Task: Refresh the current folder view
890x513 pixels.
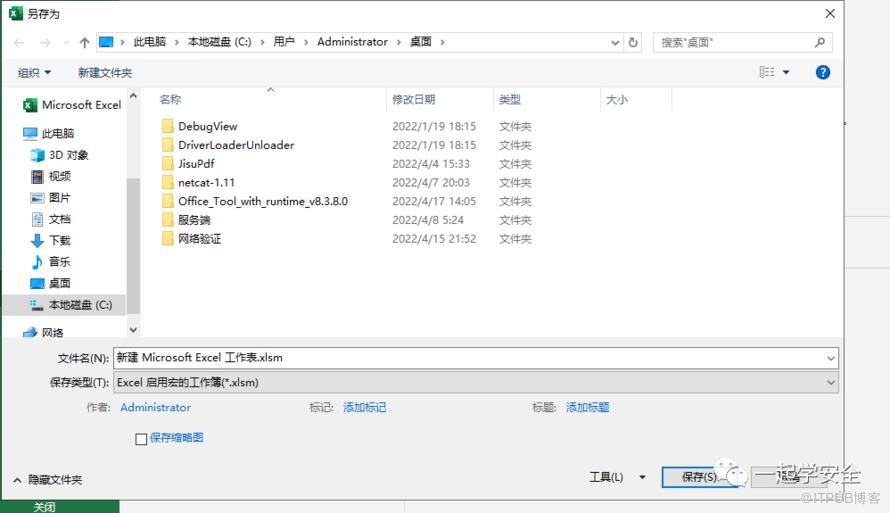Action: pyautogui.click(x=633, y=43)
